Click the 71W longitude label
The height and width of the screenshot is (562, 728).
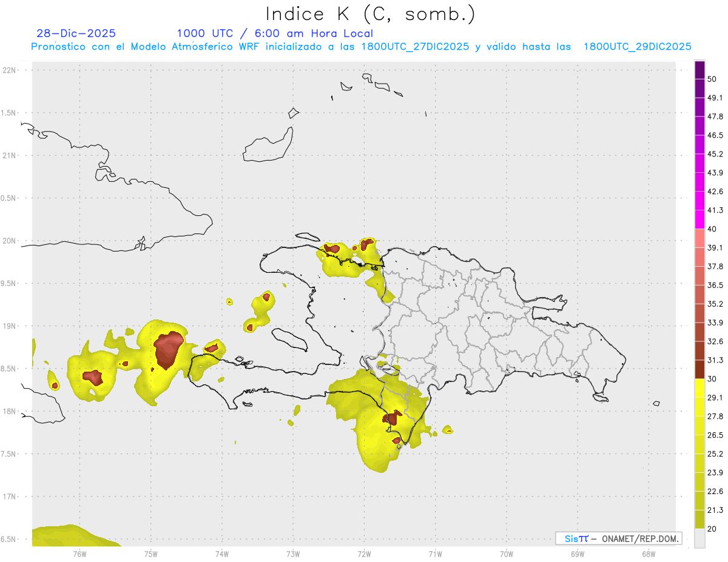(435, 553)
